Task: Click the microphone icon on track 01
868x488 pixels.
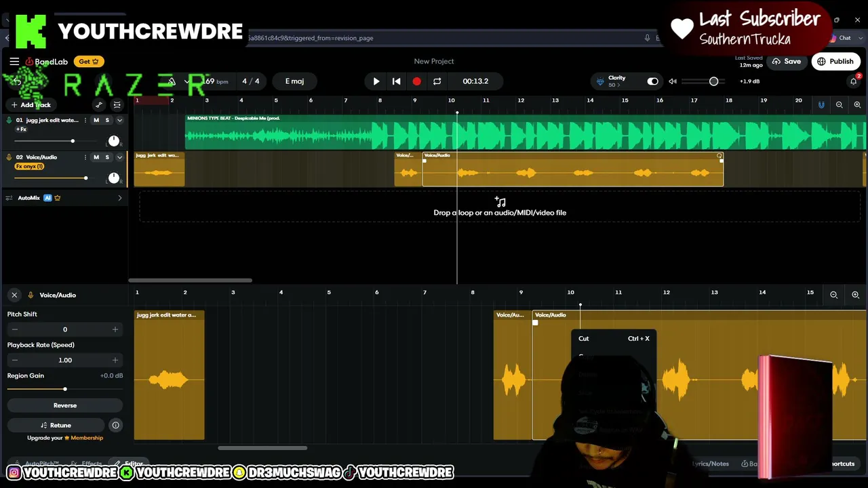Action: 9,120
